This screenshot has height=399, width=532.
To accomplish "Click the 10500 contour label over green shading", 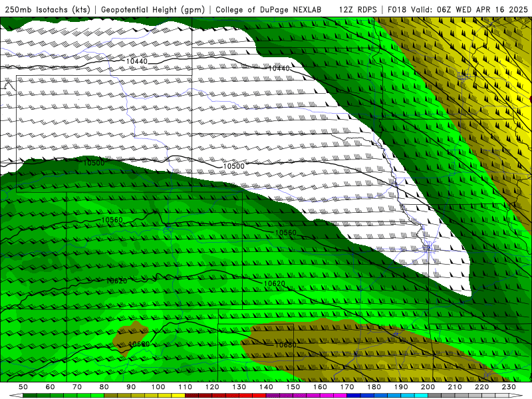I will (94, 163).
